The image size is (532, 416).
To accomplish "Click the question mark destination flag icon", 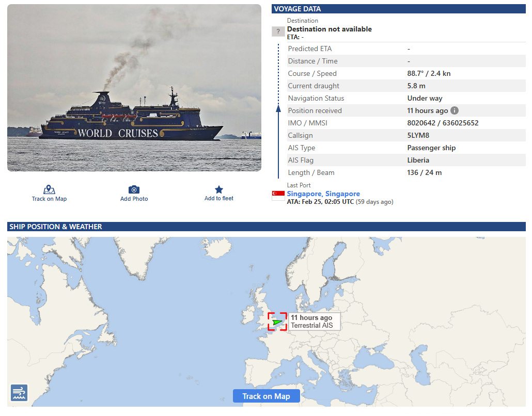I will tap(278, 31).
